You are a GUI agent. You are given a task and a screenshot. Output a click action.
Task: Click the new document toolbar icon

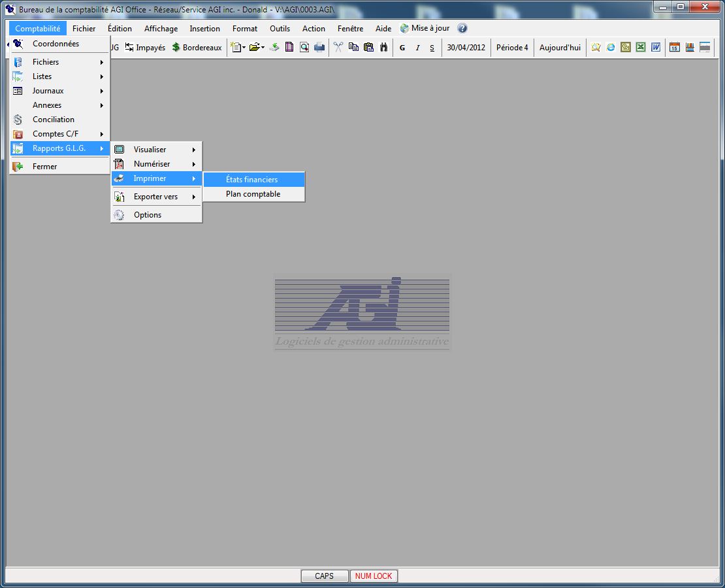point(236,47)
